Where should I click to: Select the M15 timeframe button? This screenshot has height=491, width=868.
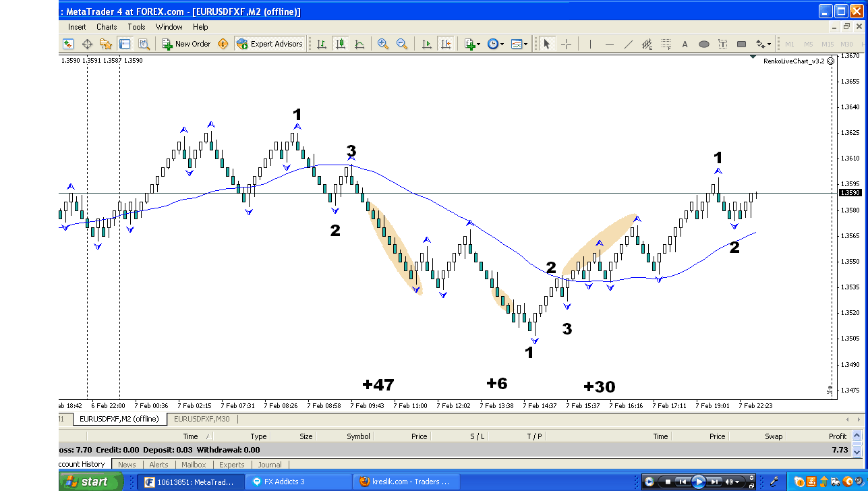[828, 44]
